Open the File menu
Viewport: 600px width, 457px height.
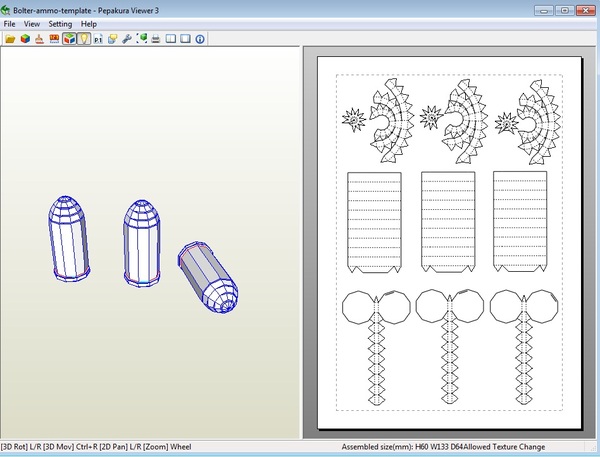coord(11,23)
